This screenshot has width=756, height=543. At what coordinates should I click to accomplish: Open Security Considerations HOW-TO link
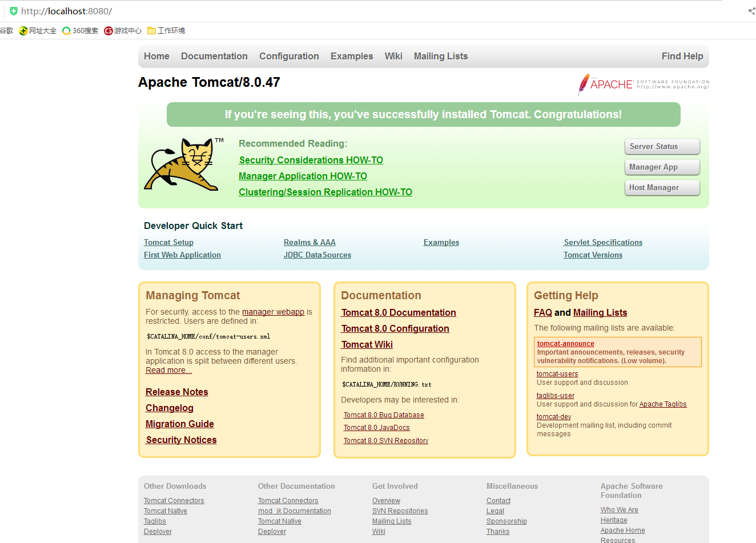pos(311,160)
